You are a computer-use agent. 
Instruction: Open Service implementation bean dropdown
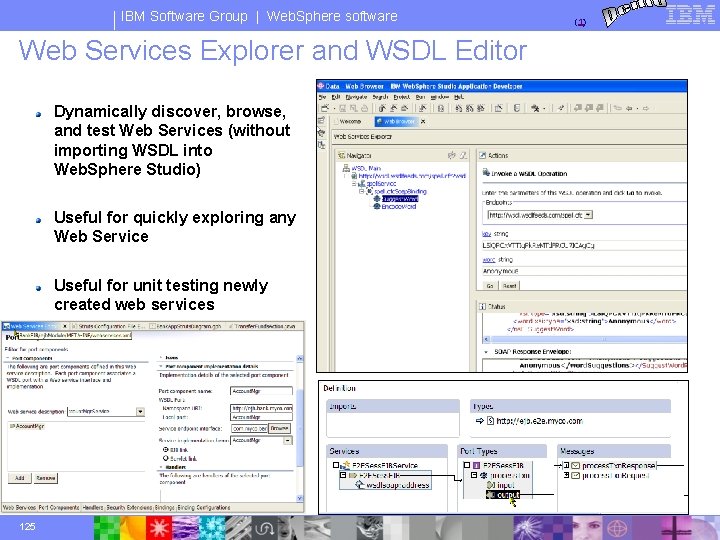point(287,440)
